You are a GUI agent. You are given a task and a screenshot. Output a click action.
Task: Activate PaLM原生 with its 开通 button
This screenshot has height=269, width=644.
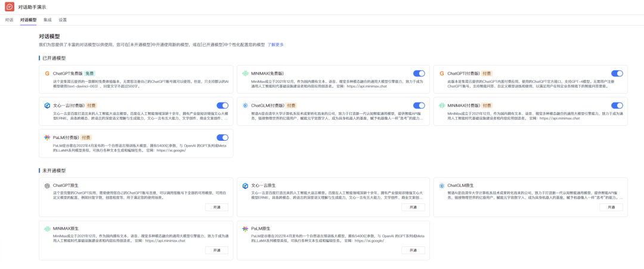pos(409,250)
